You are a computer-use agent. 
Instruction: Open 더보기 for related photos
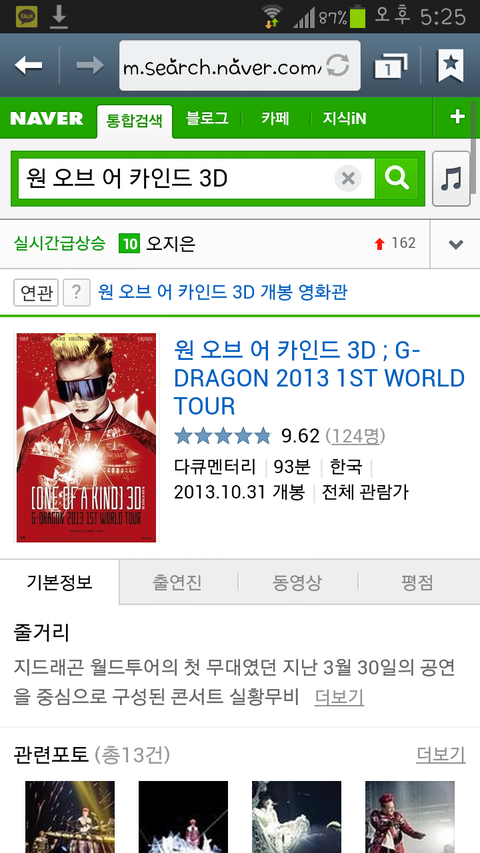pyautogui.click(x=441, y=755)
